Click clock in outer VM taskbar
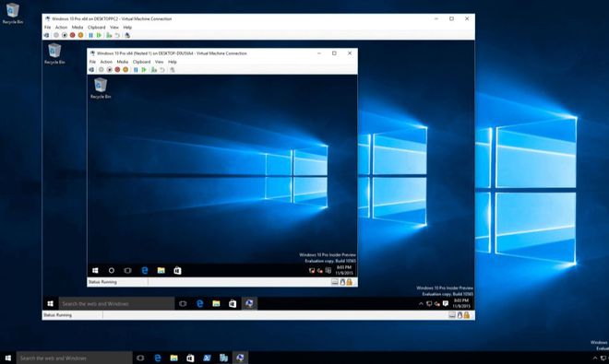 click(461, 303)
